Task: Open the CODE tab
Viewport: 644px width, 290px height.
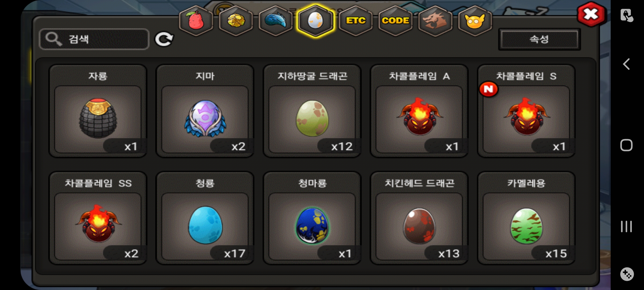Action: (396, 21)
